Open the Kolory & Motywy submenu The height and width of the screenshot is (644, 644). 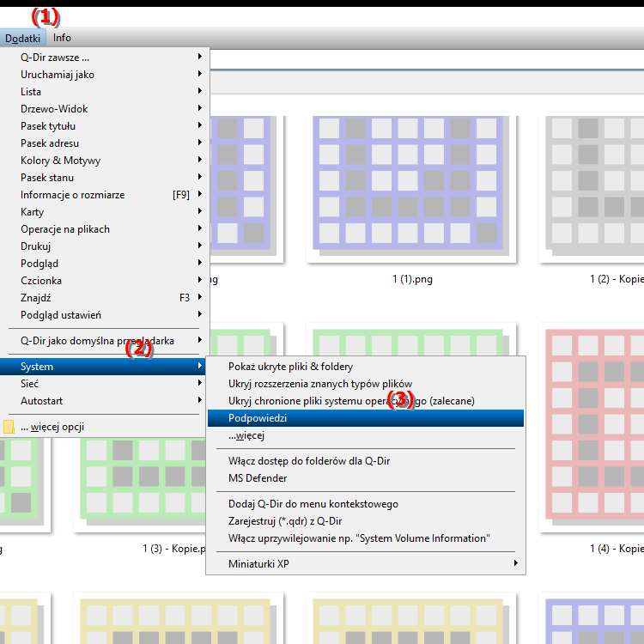[105, 161]
